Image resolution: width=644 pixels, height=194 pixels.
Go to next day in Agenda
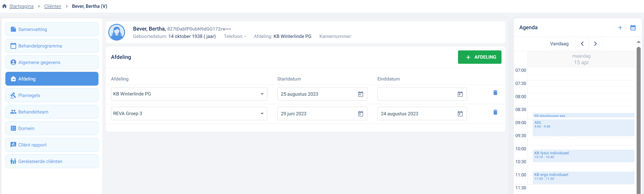(x=595, y=44)
